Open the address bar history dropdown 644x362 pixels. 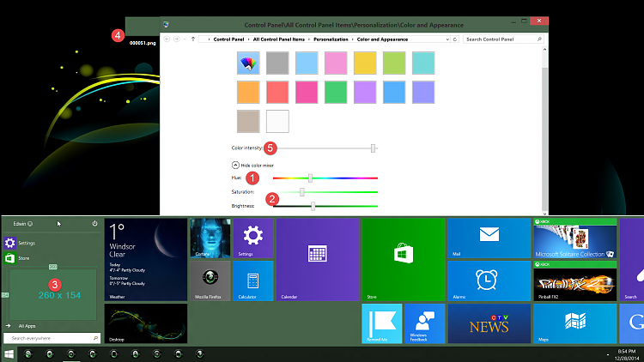pos(447,39)
